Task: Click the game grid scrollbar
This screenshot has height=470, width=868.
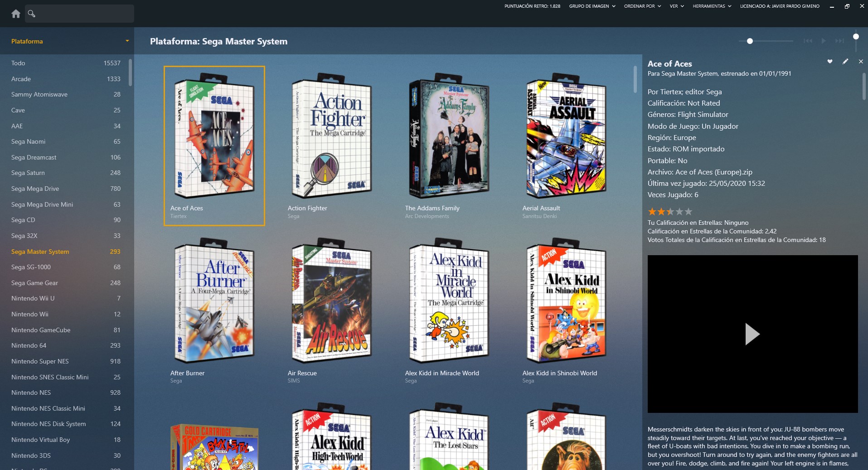Action: (x=635, y=80)
